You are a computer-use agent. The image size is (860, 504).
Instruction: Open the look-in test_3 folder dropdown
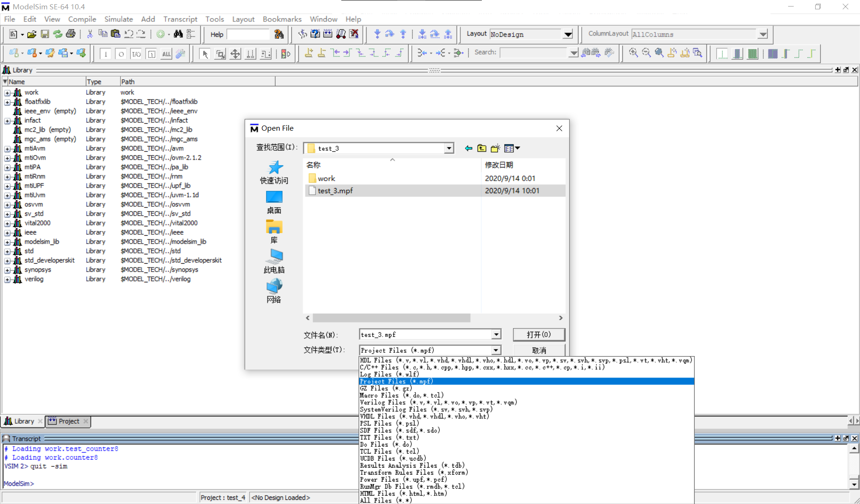tap(449, 148)
